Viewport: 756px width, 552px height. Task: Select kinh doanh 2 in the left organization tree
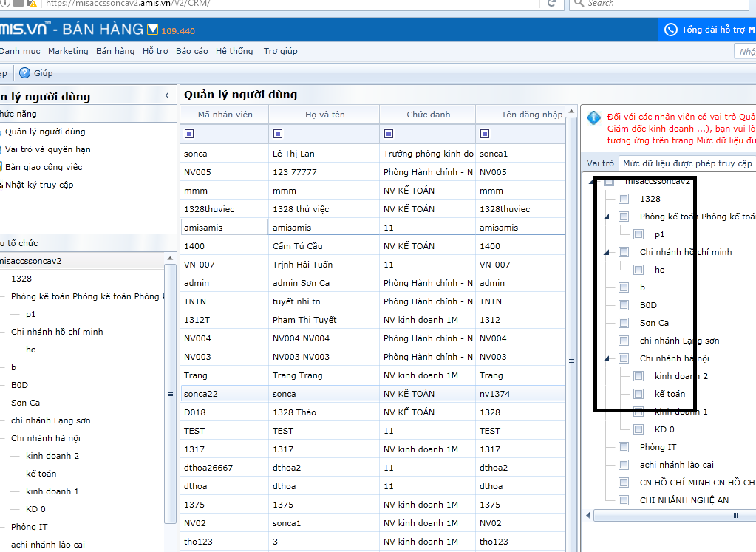[x=52, y=456]
